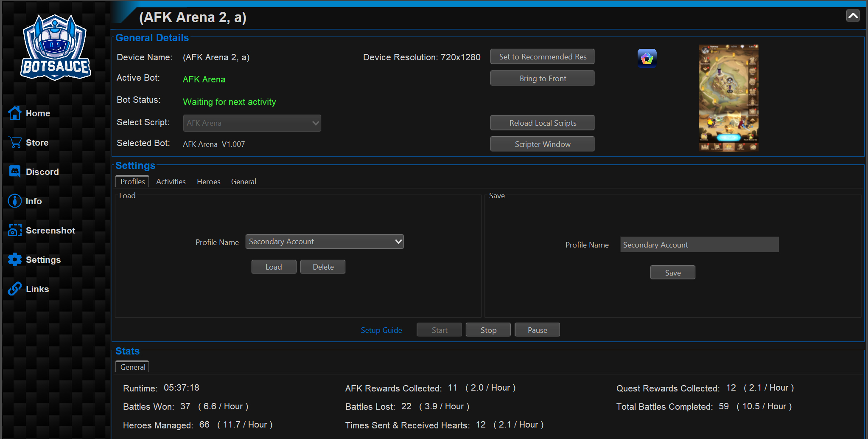The height and width of the screenshot is (439, 868).
Task: Open the General settings tab
Action: 244,182
